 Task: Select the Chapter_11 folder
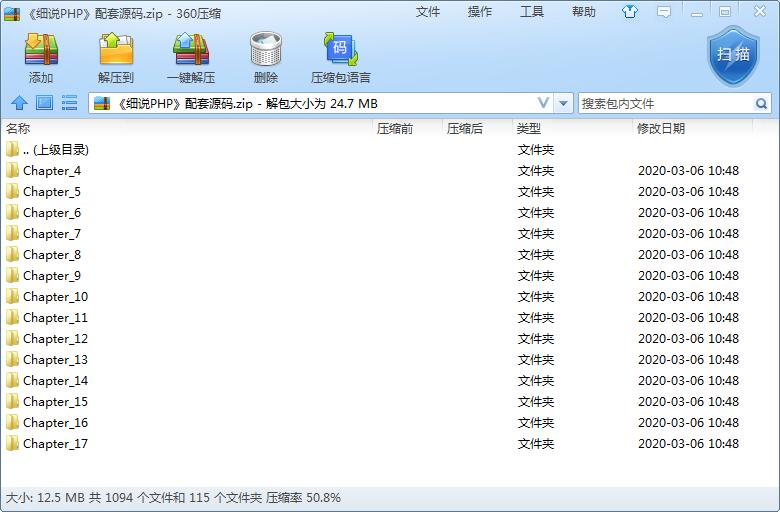(378, 317)
